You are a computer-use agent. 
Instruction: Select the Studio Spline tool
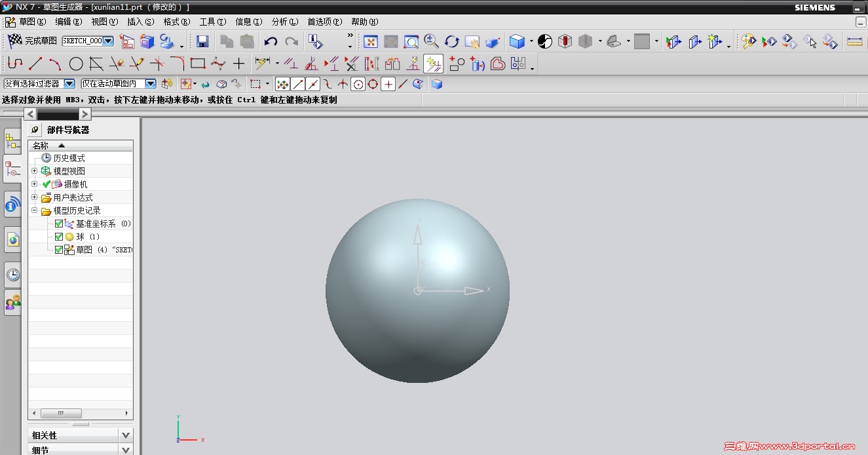(218, 64)
